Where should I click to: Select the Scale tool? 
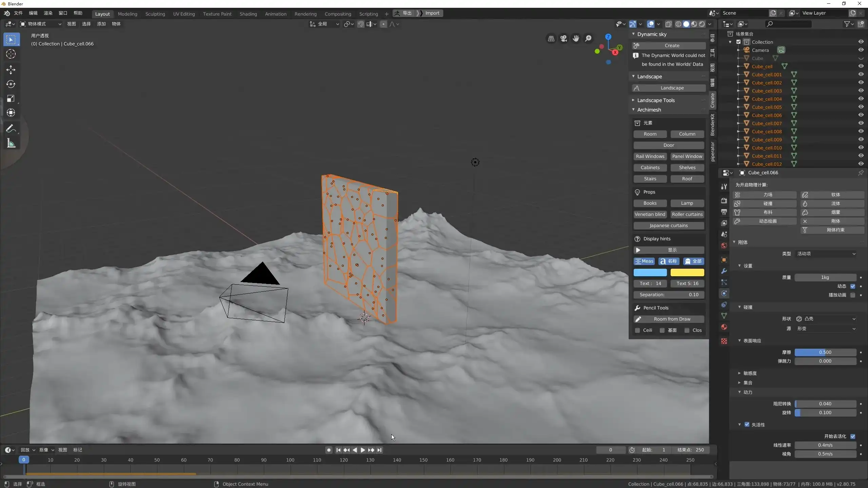[11, 99]
